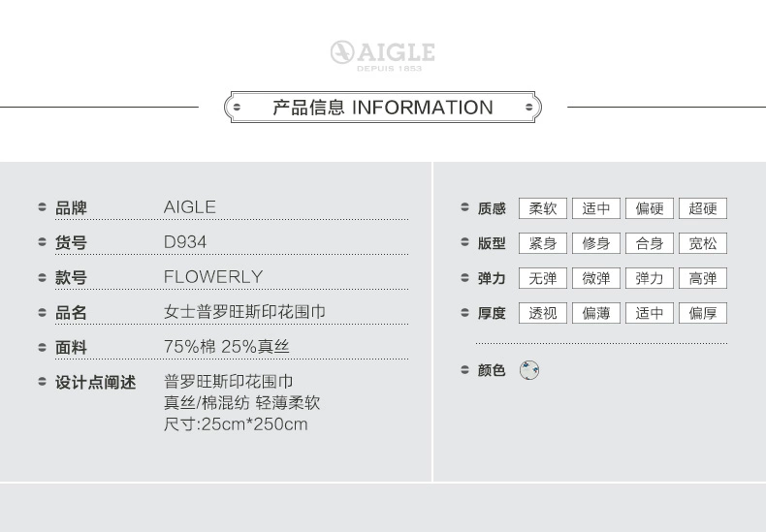This screenshot has height=532, width=766.
Task: Click the AIGLE brand logo
Action: (x=382, y=54)
